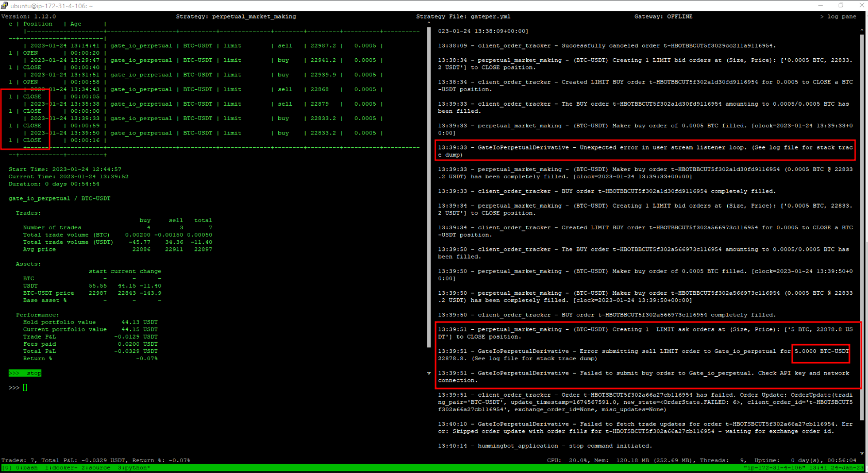This screenshot has height=473, width=868.
Task: Restore down the PuTTY terminal window
Action: pos(841,5)
